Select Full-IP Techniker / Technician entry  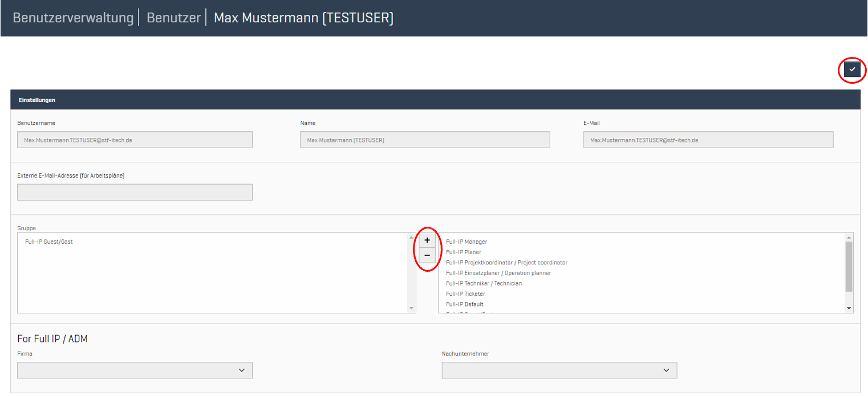[484, 283]
